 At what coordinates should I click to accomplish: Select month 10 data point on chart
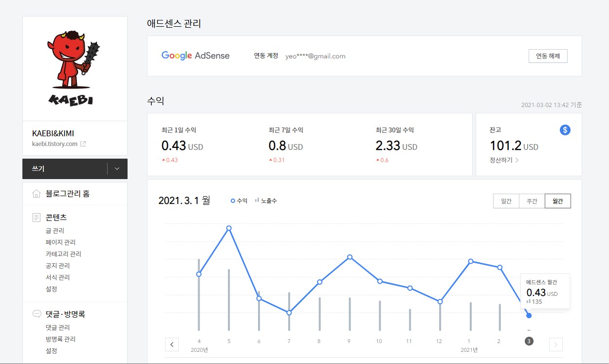[x=380, y=281]
